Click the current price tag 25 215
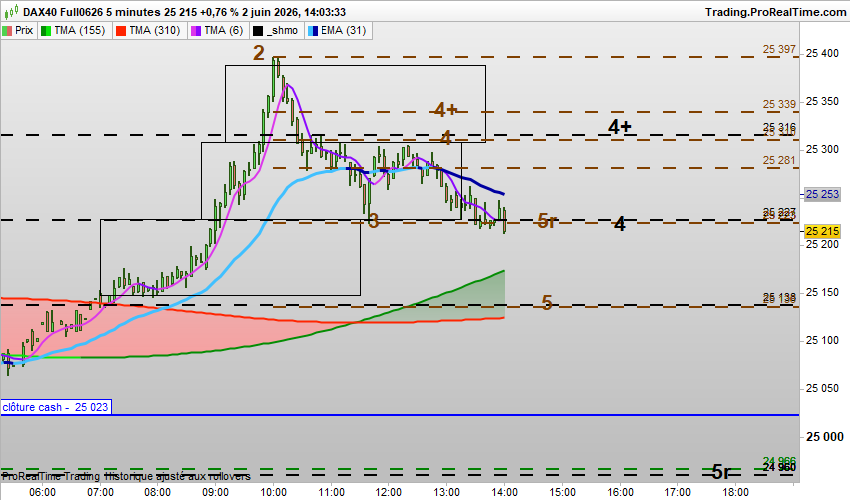The height and width of the screenshot is (500, 850). click(x=822, y=232)
